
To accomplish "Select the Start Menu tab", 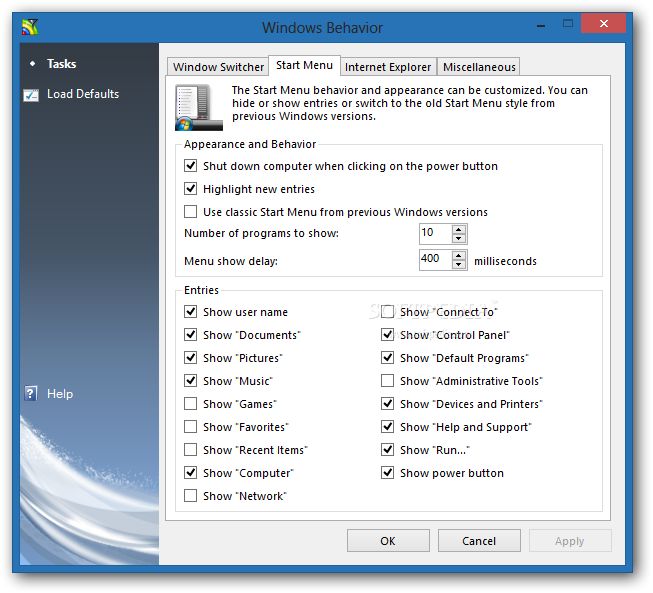I will click(304, 65).
